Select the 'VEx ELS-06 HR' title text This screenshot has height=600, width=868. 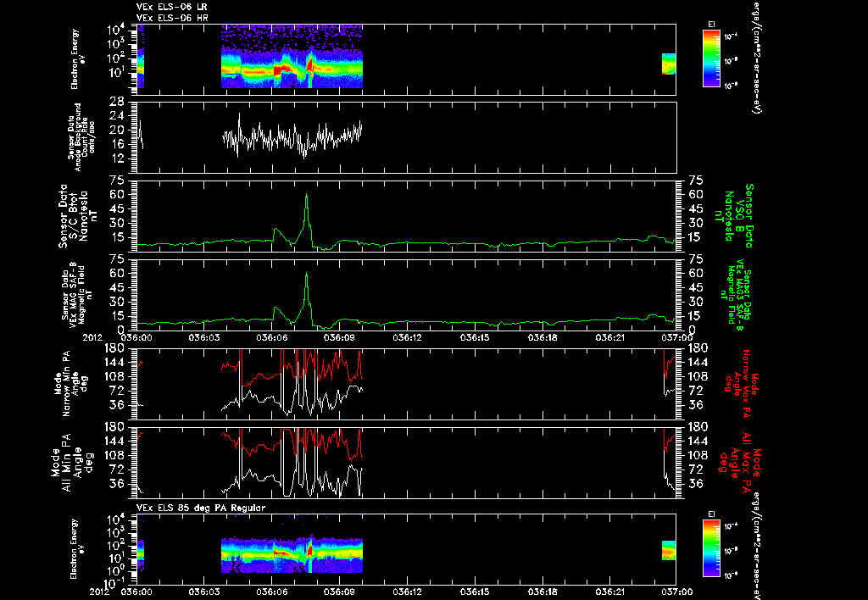point(172,19)
